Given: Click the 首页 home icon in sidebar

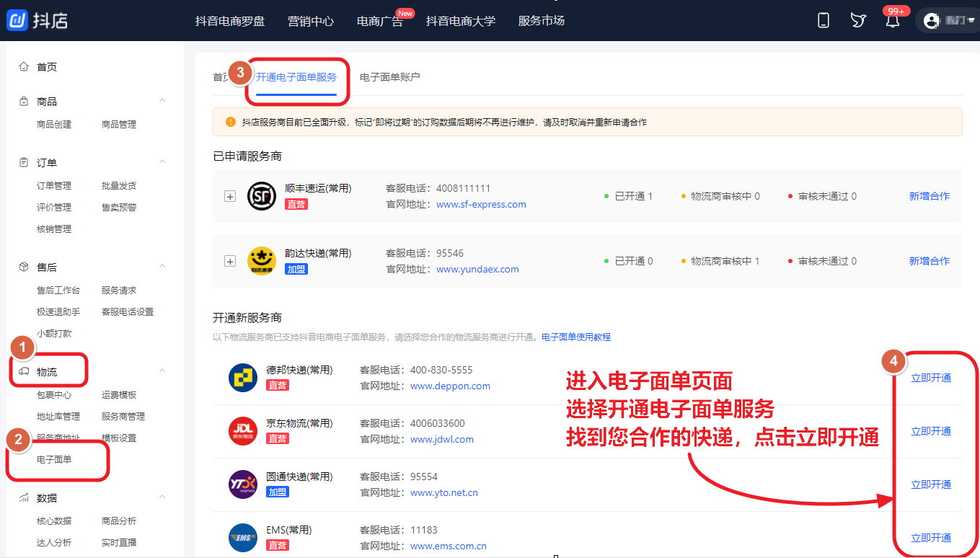Looking at the screenshot, I should (x=24, y=66).
